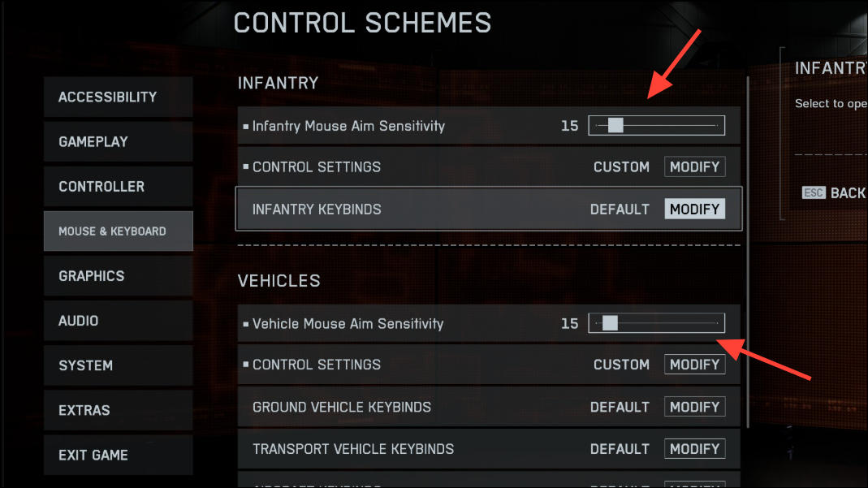Adjust Vehicle Mouse Aim Sensitivity slider
This screenshot has height=488, width=868.
(657, 323)
